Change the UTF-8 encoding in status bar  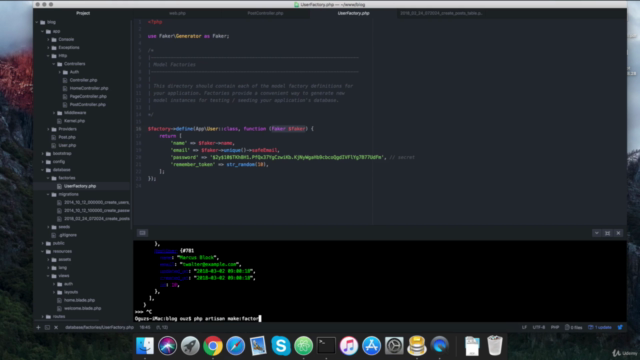(539, 327)
